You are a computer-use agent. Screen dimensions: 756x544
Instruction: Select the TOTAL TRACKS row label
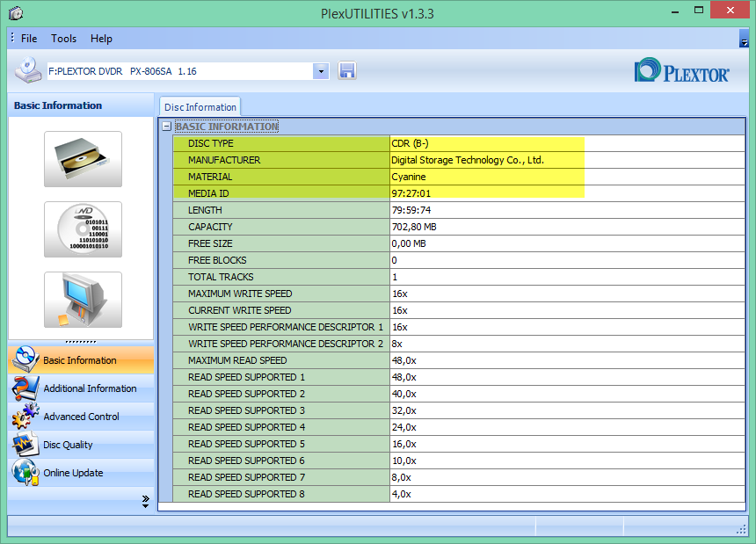[x=281, y=277]
